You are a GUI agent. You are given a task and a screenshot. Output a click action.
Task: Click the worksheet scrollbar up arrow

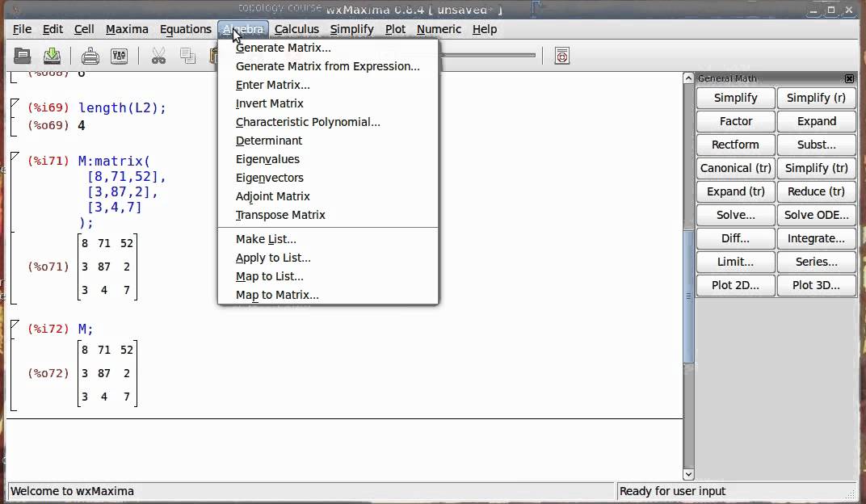[x=688, y=78]
